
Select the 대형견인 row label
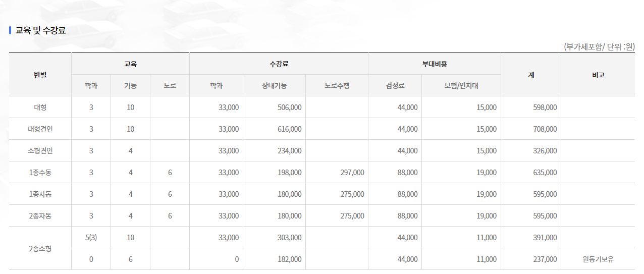(x=40, y=129)
